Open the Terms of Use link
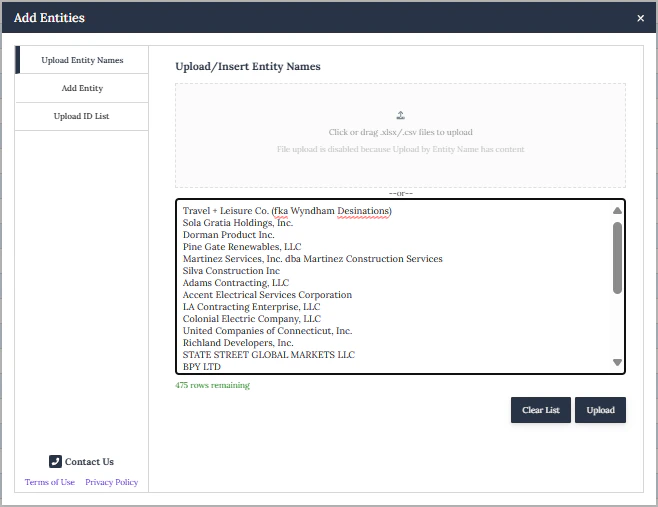658x507 pixels. pos(50,482)
